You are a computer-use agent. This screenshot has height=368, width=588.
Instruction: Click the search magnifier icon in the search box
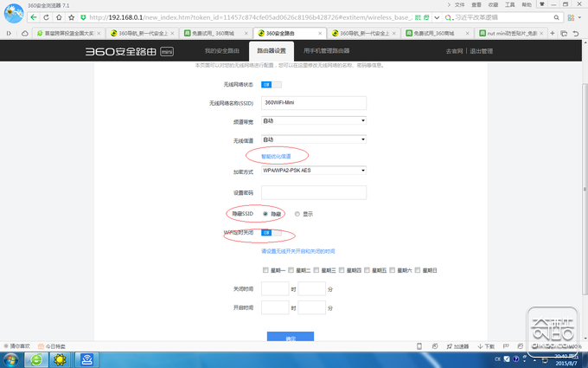[557, 17]
